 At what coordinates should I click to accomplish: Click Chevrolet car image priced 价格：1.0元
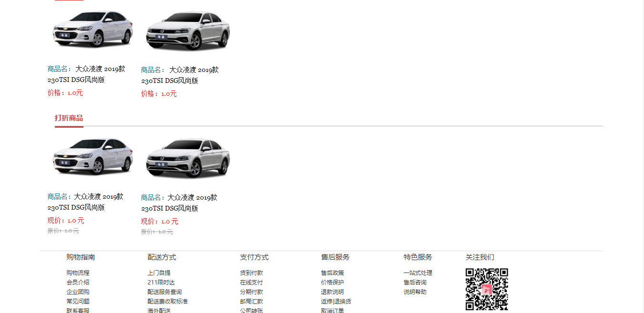coord(93,29)
